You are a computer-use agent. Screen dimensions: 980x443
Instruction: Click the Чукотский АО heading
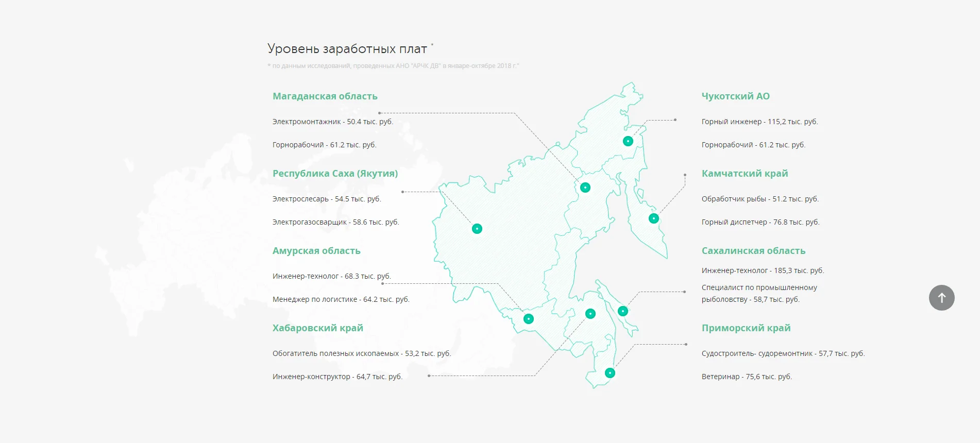point(735,96)
